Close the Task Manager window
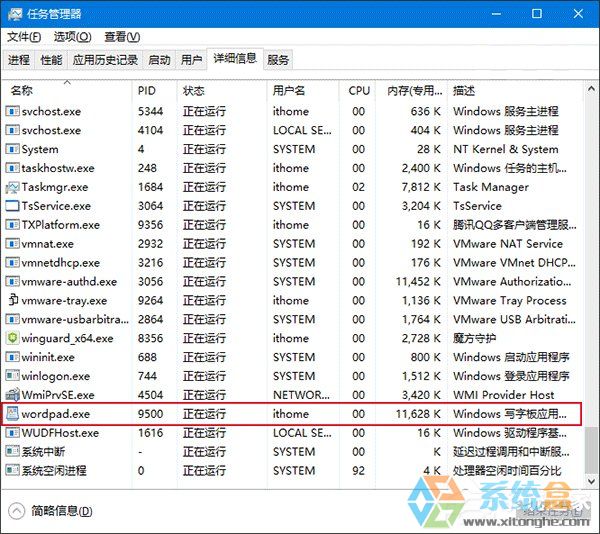 coord(578,14)
